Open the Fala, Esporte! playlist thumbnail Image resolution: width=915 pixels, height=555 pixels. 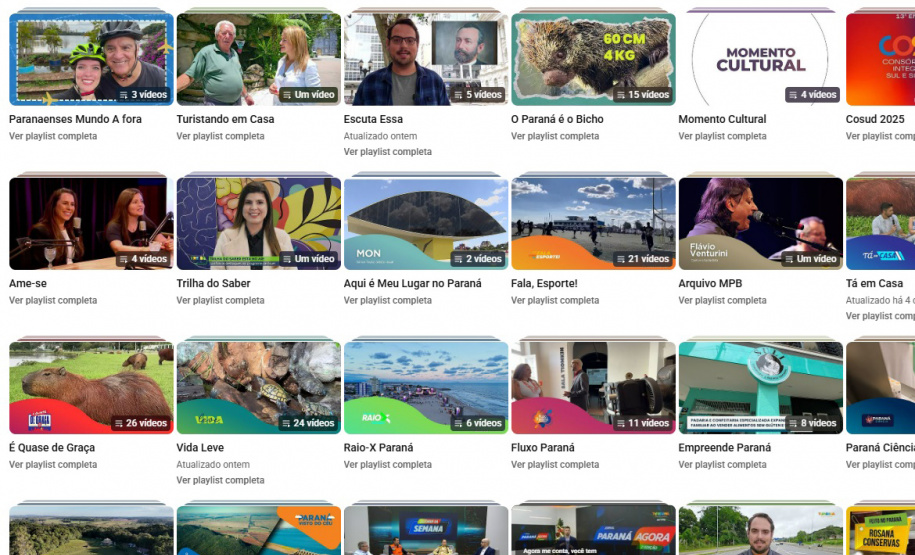point(593,224)
